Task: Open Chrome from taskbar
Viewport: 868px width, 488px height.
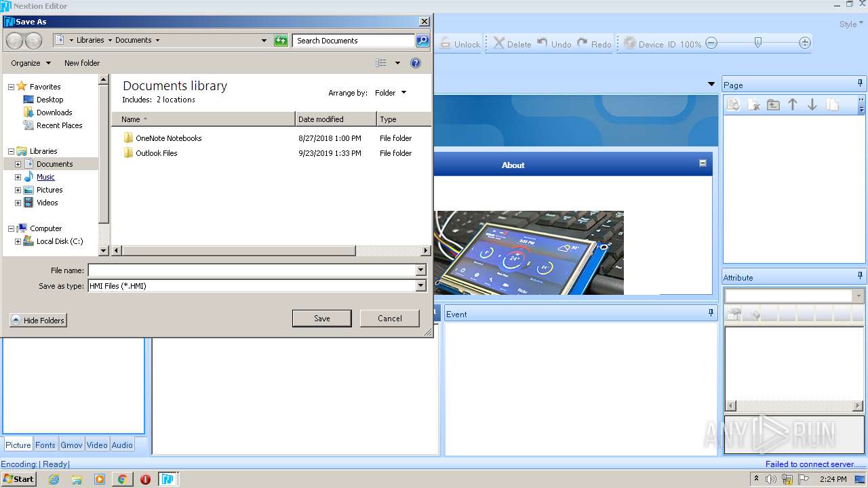Action: [x=122, y=479]
